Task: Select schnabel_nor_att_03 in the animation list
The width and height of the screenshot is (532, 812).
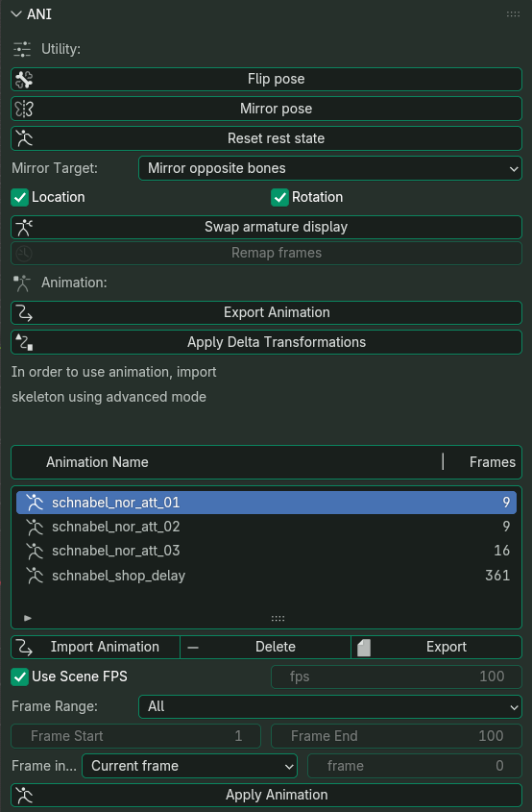Action: coord(267,551)
